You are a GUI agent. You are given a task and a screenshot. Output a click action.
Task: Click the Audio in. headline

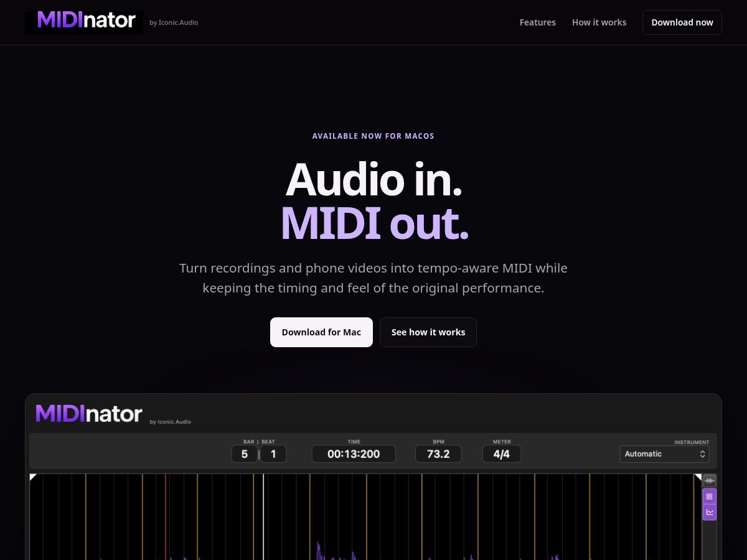[374, 180]
